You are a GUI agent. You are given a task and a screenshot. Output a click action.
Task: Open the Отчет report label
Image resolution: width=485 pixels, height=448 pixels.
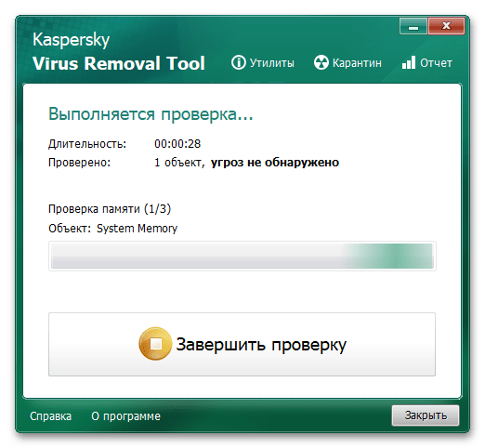pos(436,63)
